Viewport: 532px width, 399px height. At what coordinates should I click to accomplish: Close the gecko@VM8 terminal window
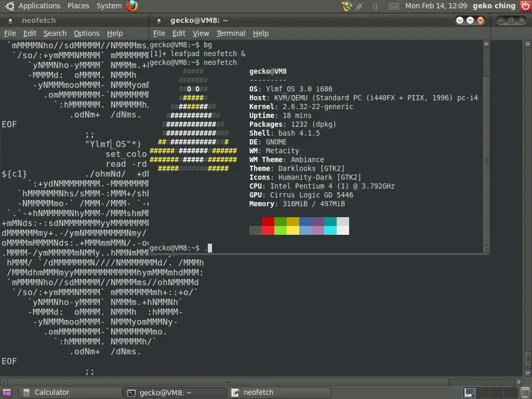(481, 20)
